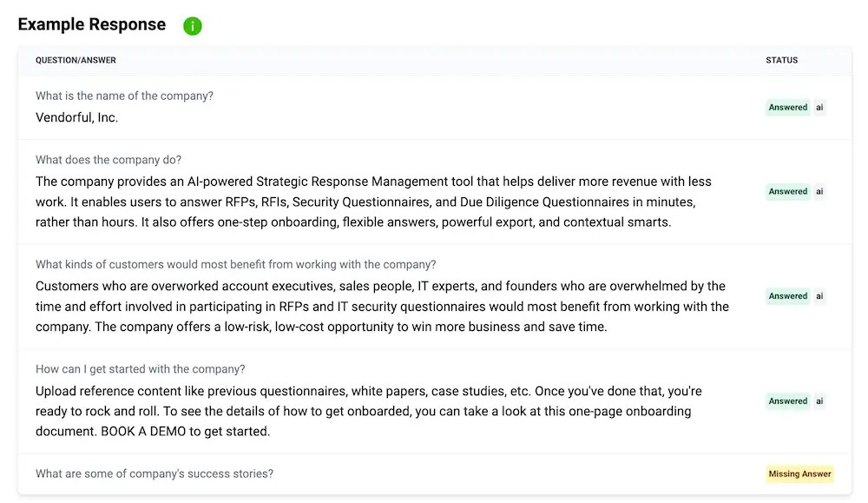Select the 'What is the name of the company?' question
Screen dimensions: 868x503
point(124,96)
